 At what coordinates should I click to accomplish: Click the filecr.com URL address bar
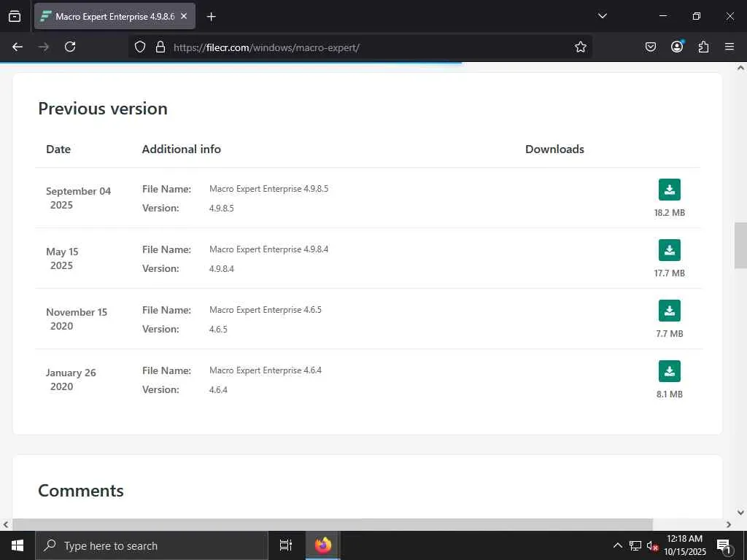[360, 47]
